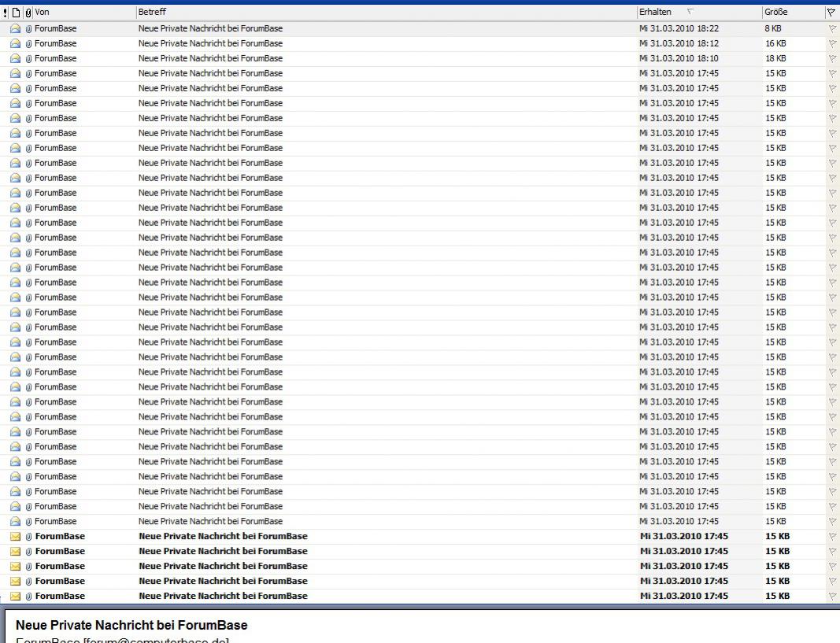The height and width of the screenshot is (643, 840).
Task: Click the paperclip icon of the 18:22 message
Action: click(29, 29)
